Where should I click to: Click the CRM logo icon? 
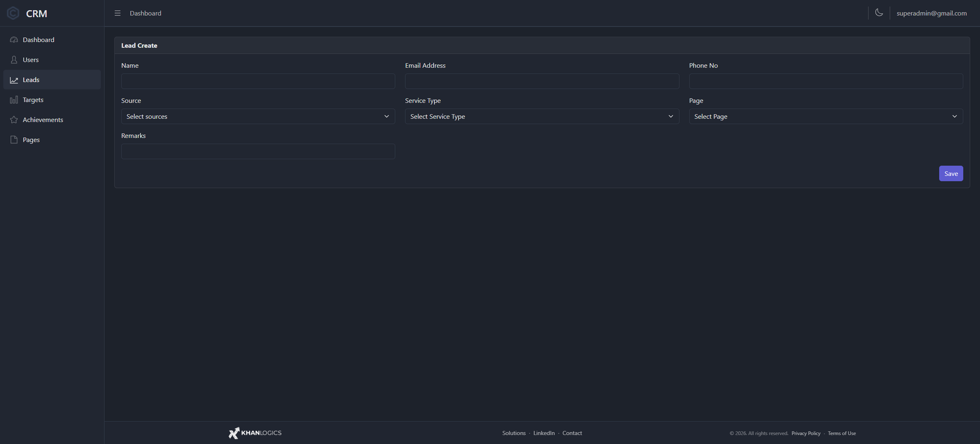13,13
